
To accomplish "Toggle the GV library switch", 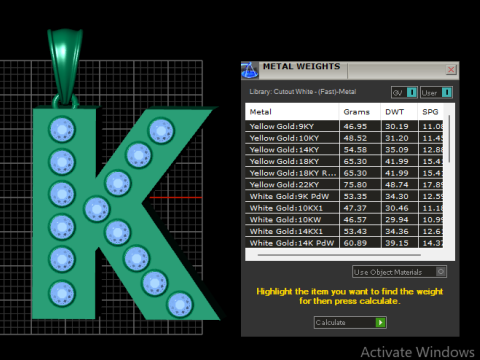I will point(404,92).
